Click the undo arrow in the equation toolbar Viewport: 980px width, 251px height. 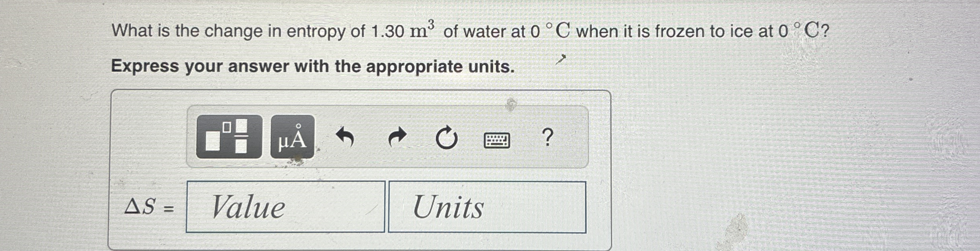346,138
